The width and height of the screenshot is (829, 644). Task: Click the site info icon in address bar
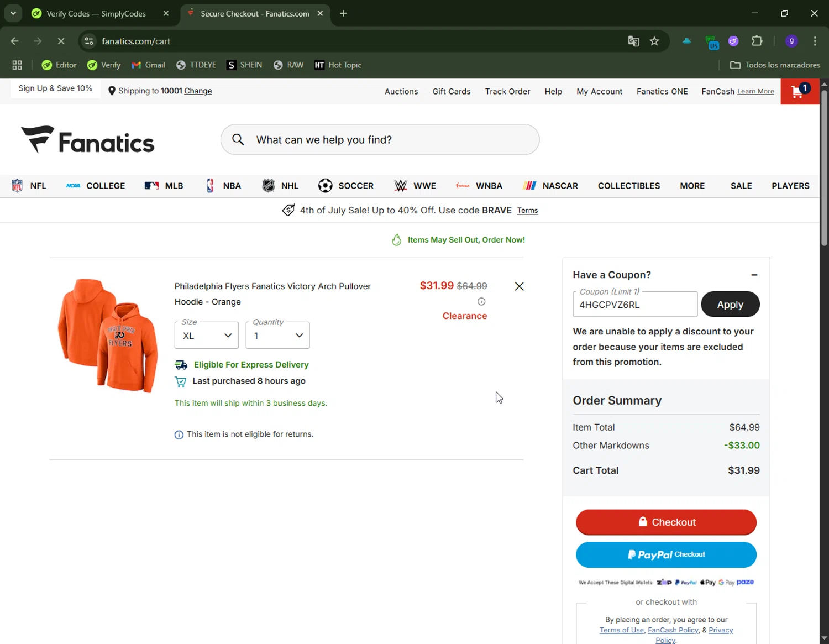tap(89, 41)
